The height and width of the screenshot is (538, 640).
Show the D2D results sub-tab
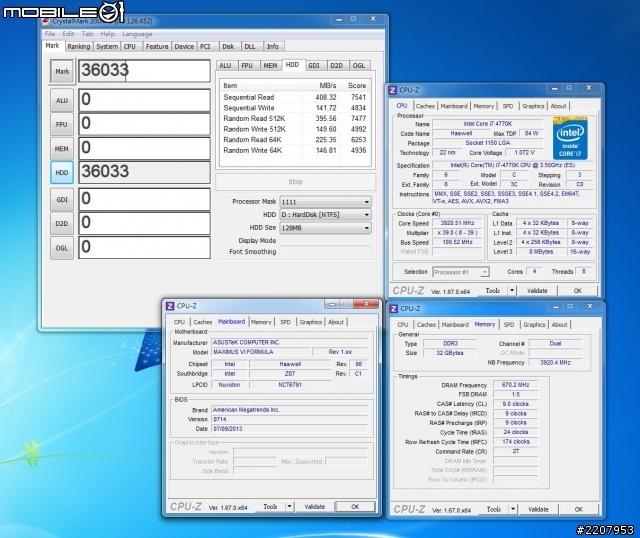click(x=336, y=66)
